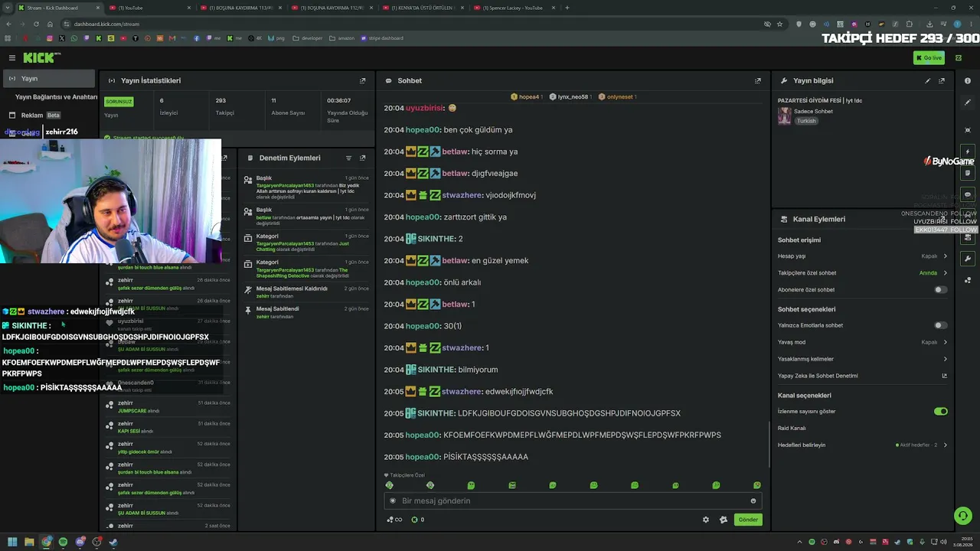
Task: Open browser tab list dropdown
Action: [x=8, y=8]
